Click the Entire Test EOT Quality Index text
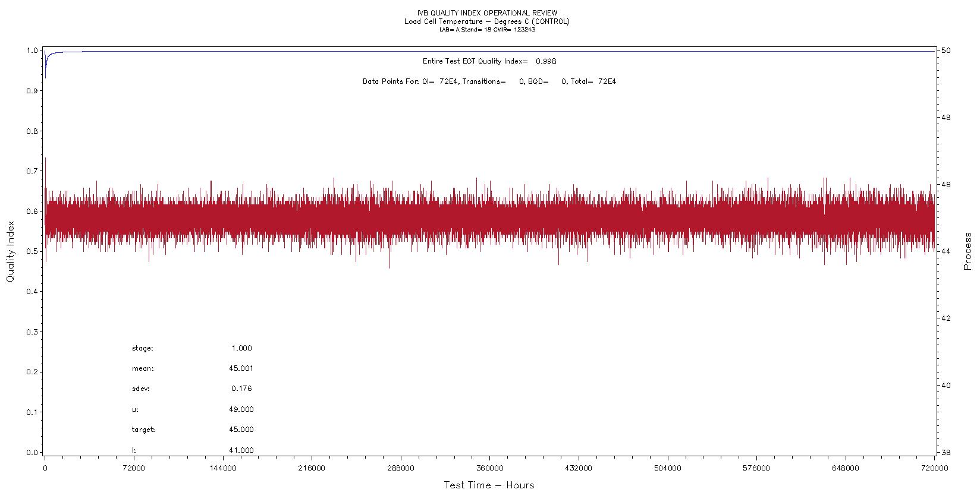The image size is (980, 502). (x=489, y=61)
